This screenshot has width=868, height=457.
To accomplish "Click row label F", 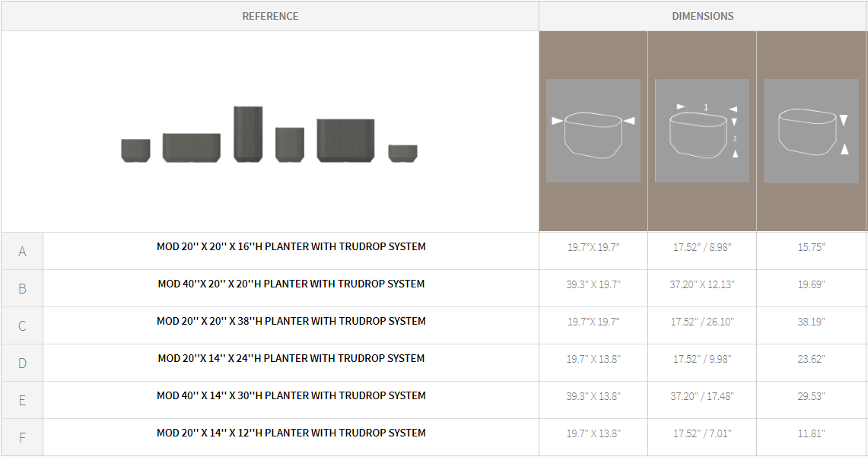I will (22, 438).
